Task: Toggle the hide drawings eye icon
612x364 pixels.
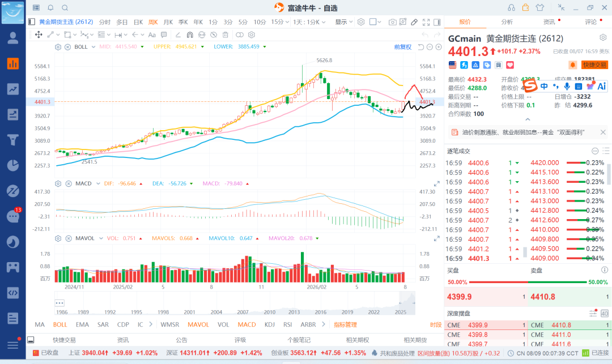Action: pyautogui.click(x=214, y=35)
